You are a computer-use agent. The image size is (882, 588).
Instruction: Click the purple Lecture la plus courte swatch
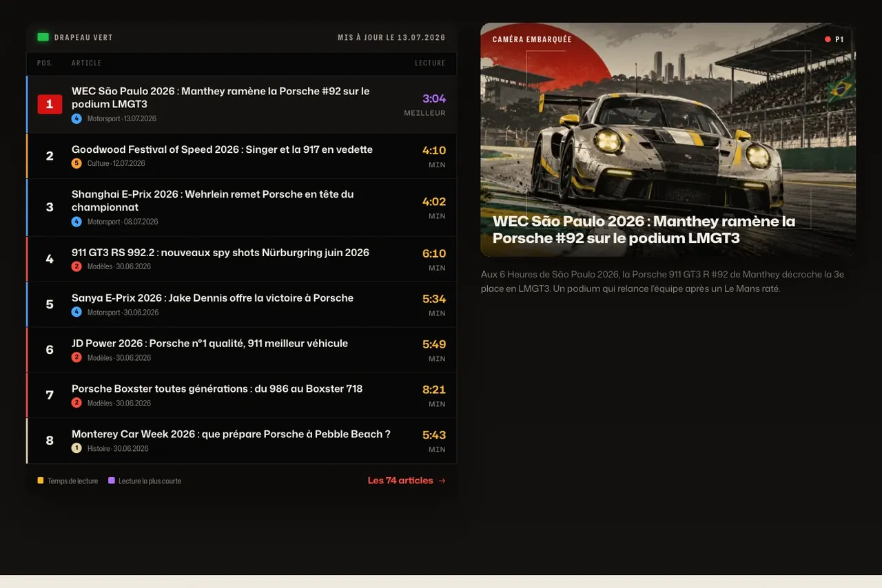point(112,481)
